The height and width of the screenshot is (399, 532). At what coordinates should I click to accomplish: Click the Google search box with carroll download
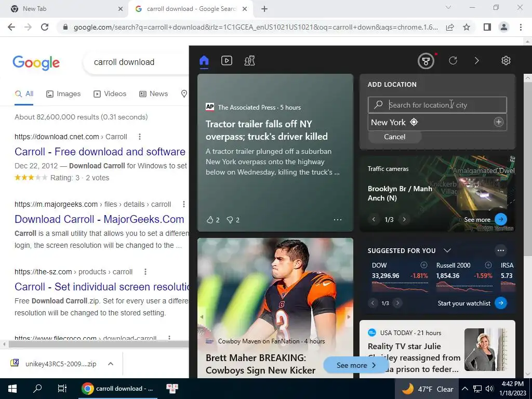tap(136, 62)
